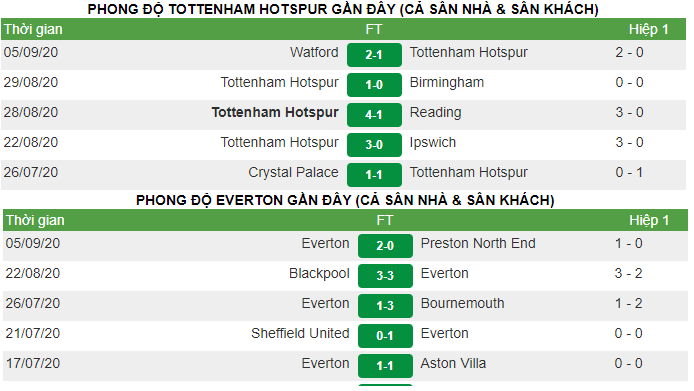Open the Blackpool team link

coord(319,273)
